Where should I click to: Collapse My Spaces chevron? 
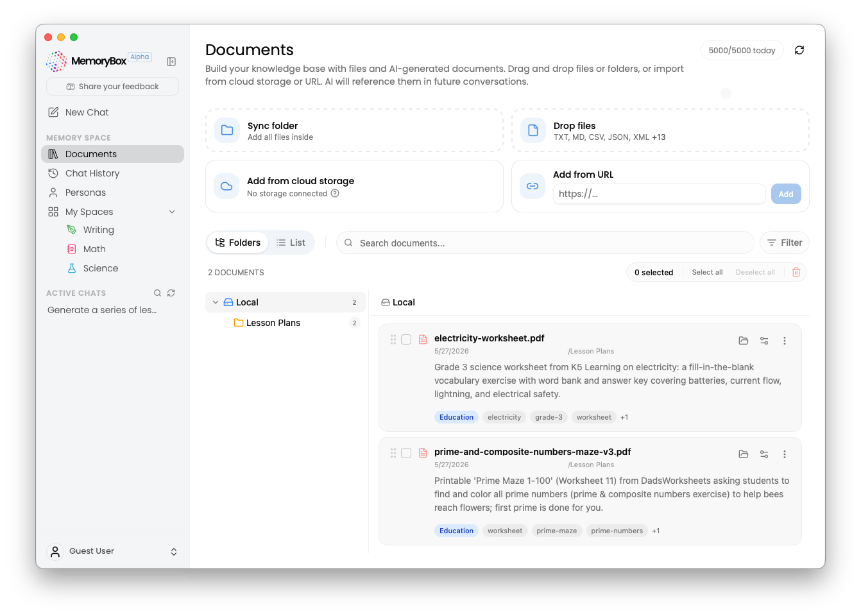tap(172, 212)
